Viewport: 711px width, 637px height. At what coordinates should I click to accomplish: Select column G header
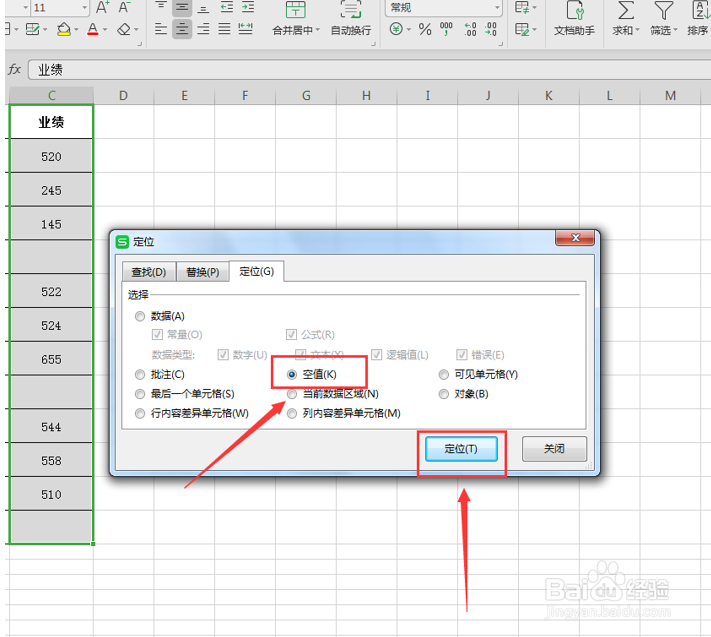click(x=306, y=96)
